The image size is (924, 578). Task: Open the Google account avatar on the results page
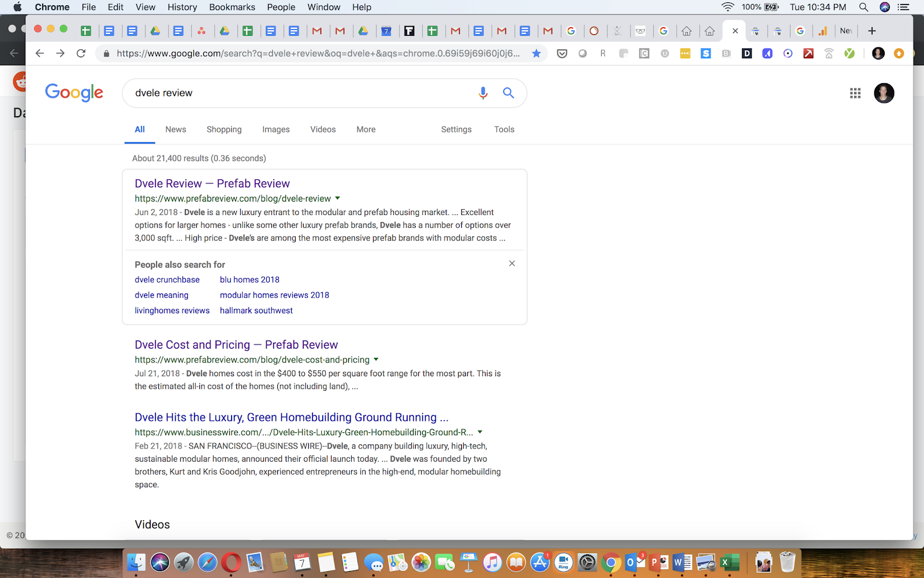tap(884, 93)
